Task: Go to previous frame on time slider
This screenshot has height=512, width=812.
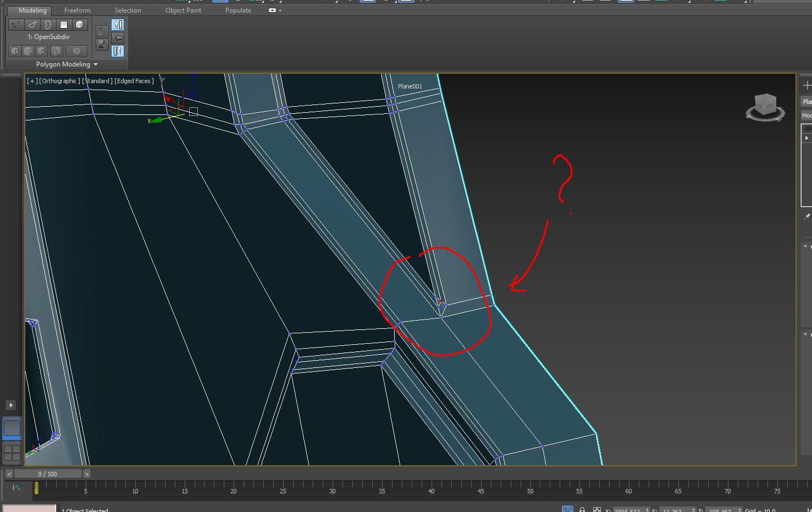Action: coord(9,474)
